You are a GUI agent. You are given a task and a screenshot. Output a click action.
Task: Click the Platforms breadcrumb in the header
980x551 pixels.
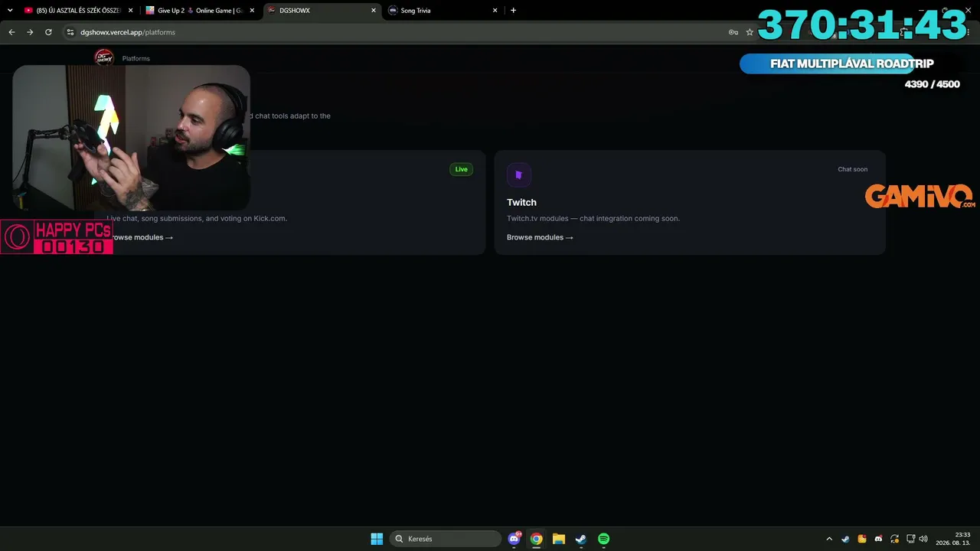(136, 59)
